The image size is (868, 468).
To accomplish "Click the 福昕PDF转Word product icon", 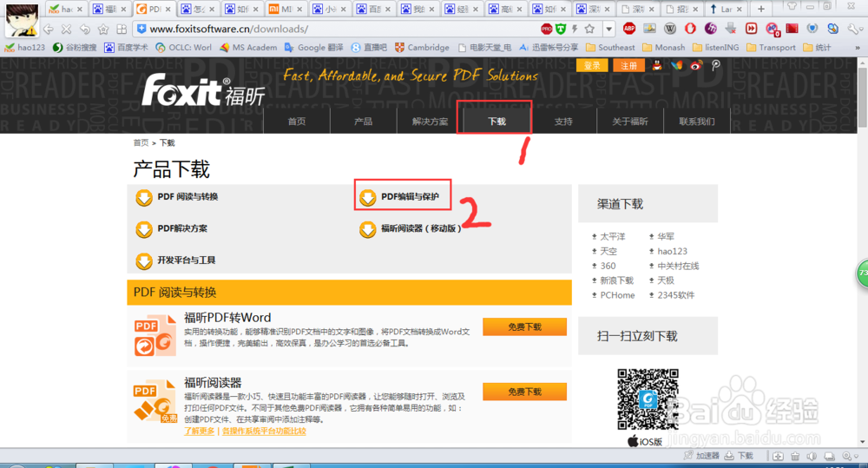I will pos(155,335).
